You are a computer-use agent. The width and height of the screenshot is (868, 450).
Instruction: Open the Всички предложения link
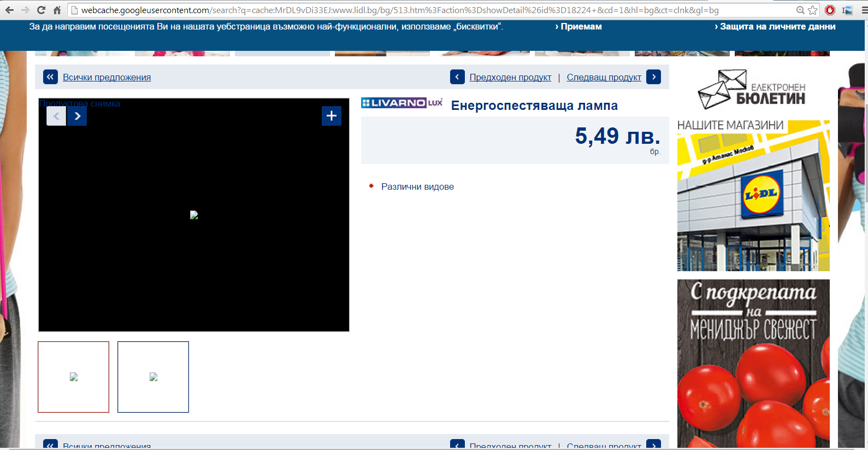(107, 78)
